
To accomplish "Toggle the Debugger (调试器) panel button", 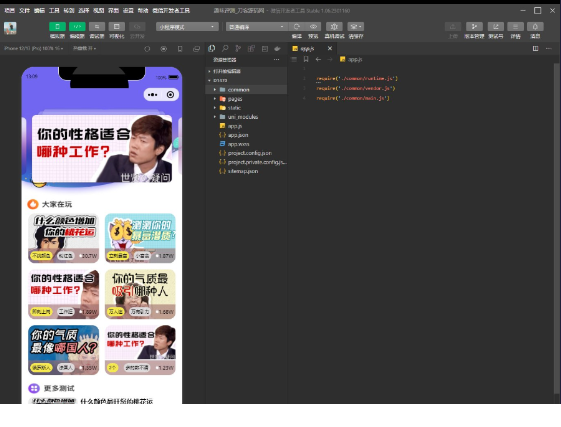I will click(x=97, y=26).
